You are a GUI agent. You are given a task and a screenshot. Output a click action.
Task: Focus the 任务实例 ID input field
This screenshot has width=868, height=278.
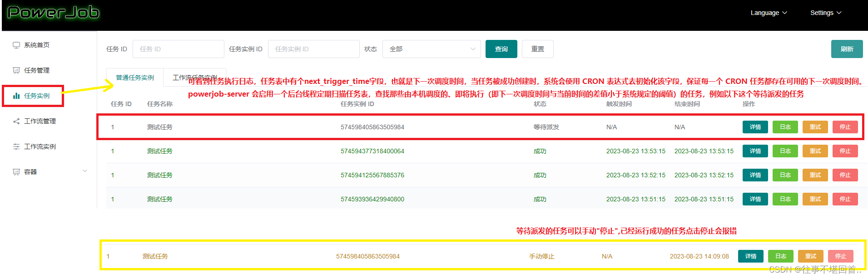[x=314, y=49]
